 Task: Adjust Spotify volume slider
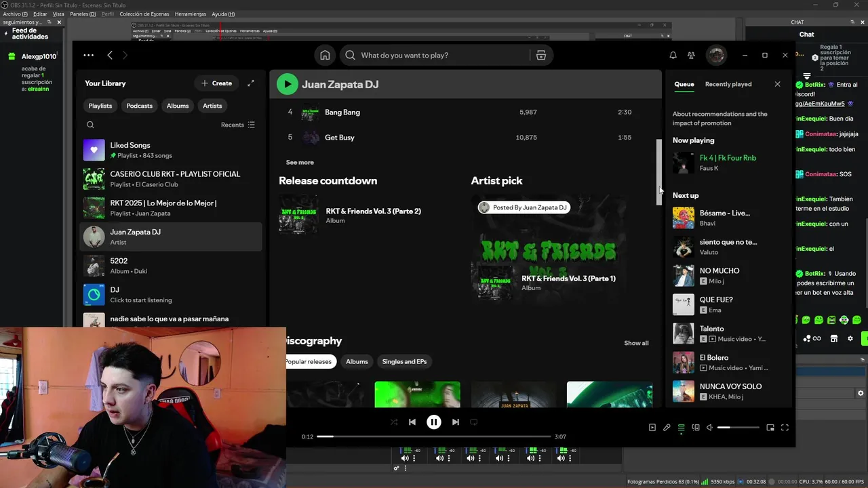coord(738,428)
